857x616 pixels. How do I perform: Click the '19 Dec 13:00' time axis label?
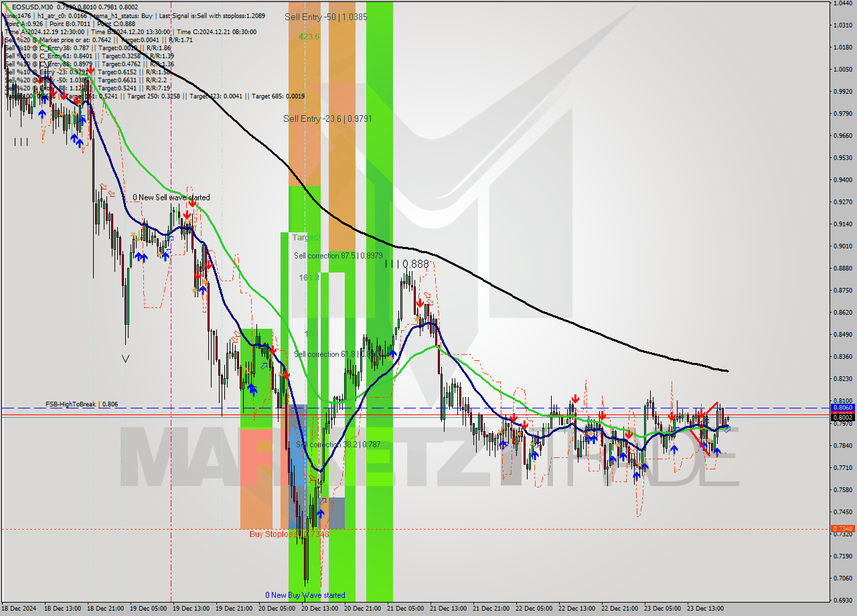click(x=191, y=609)
